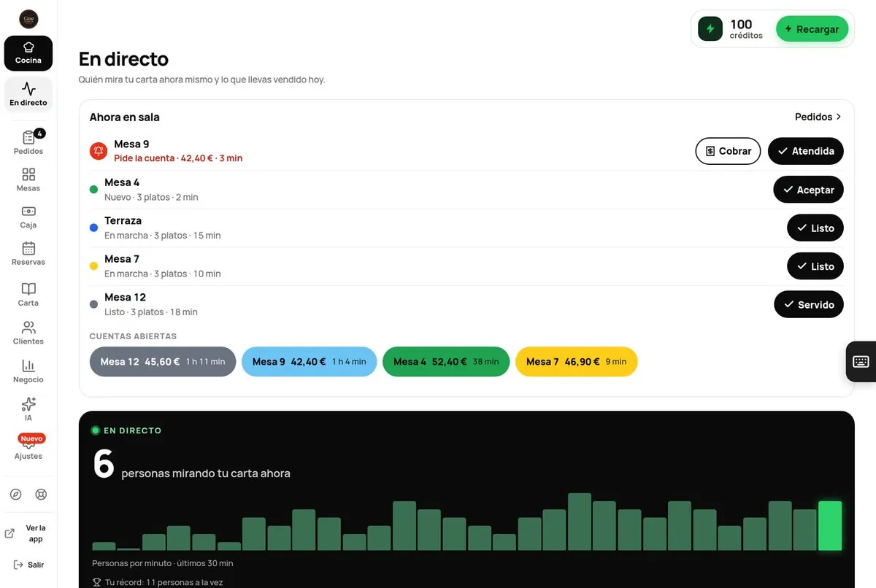
Task: Expand Pedidos link in Ahora en sala
Action: point(818,117)
